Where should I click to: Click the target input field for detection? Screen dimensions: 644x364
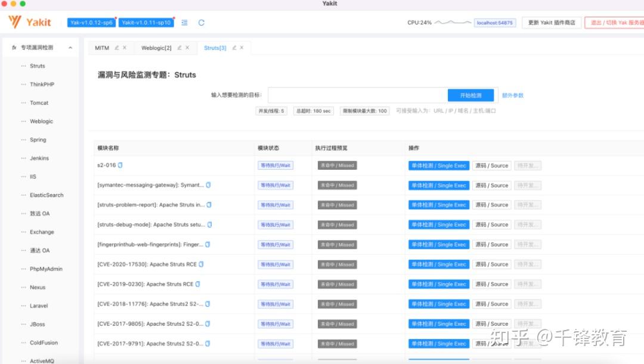click(x=358, y=95)
